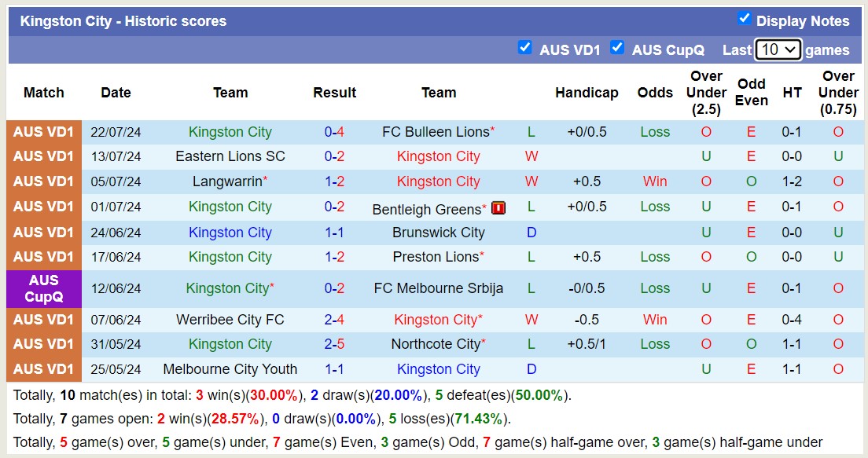Click the 0-4 result of the Bulleen Lions match
Viewport: 868px width, 458px height.
[334, 131]
